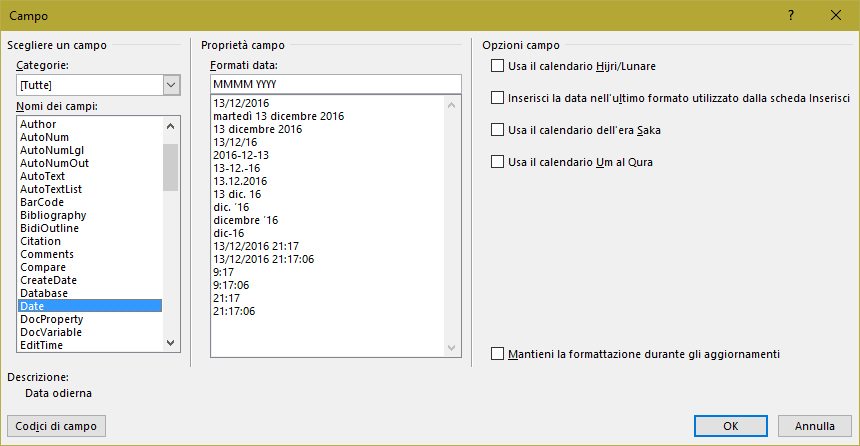Tick Inserisci la data nell'ultimo formato option

point(498,98)
